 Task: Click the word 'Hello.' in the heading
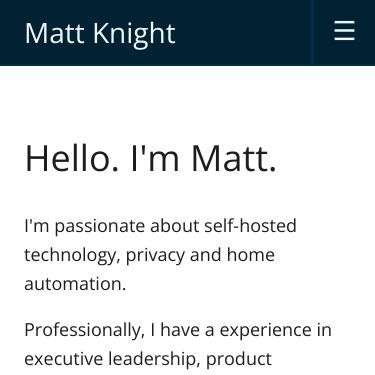72,158
